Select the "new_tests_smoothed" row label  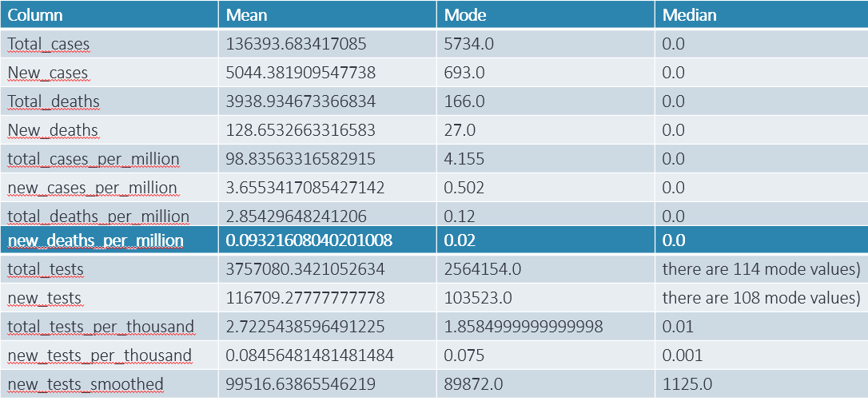point(86,384)
